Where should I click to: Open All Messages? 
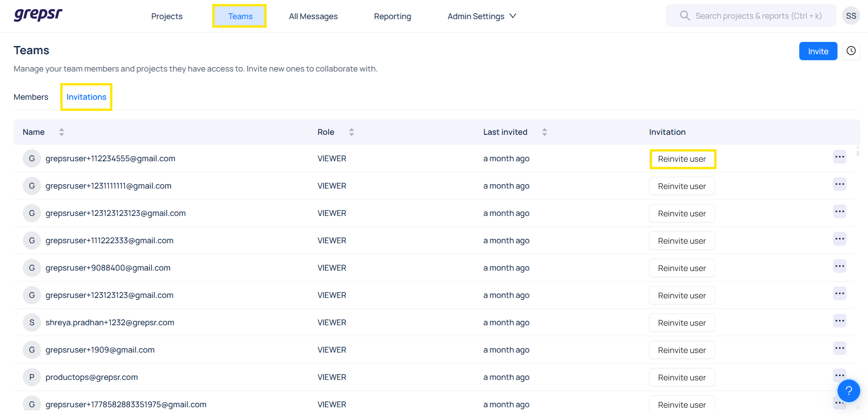313,16
